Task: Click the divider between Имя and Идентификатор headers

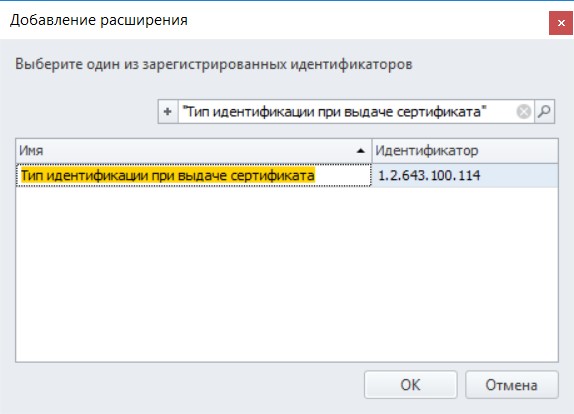Action: pos(372,150)
